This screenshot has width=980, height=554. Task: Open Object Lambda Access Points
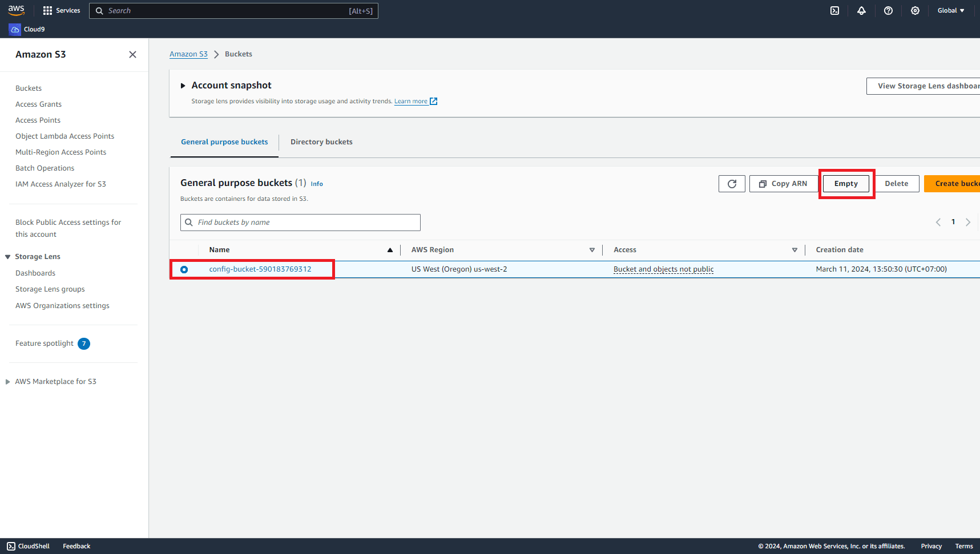[x=64, y=136]
